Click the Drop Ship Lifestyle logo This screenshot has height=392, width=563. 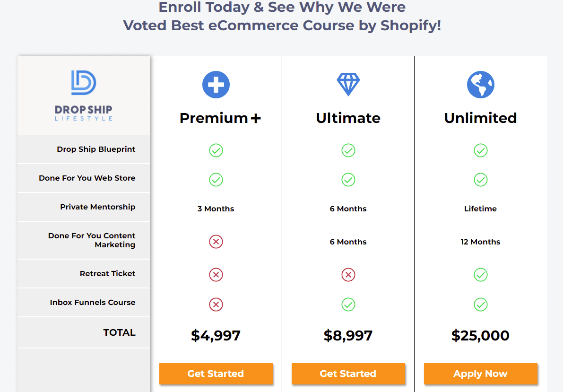coord(84,96)
